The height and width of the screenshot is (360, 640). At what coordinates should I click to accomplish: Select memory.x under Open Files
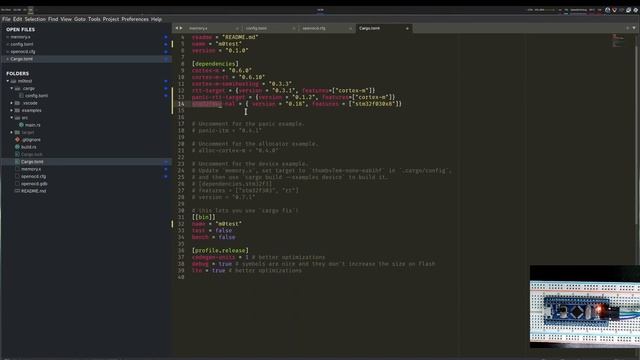pyautogui.click(x=20, y=37)
